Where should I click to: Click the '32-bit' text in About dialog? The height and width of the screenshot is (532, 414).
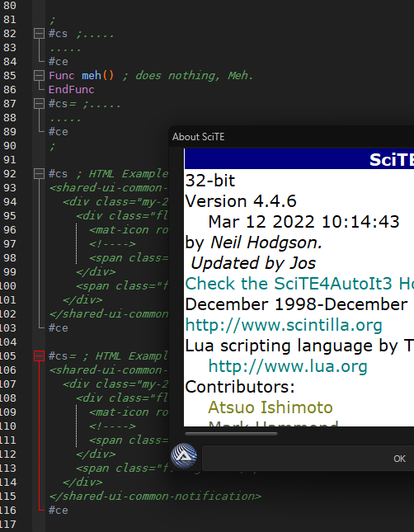[210, 181]
